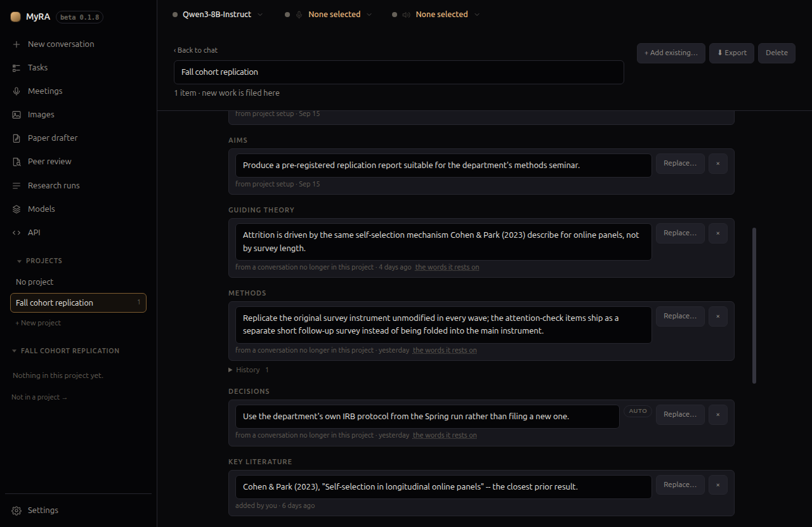Open the speaker None selected dropdown
Image resolution: width=812 pixels, height=527 pixels.
coord(436,15)
